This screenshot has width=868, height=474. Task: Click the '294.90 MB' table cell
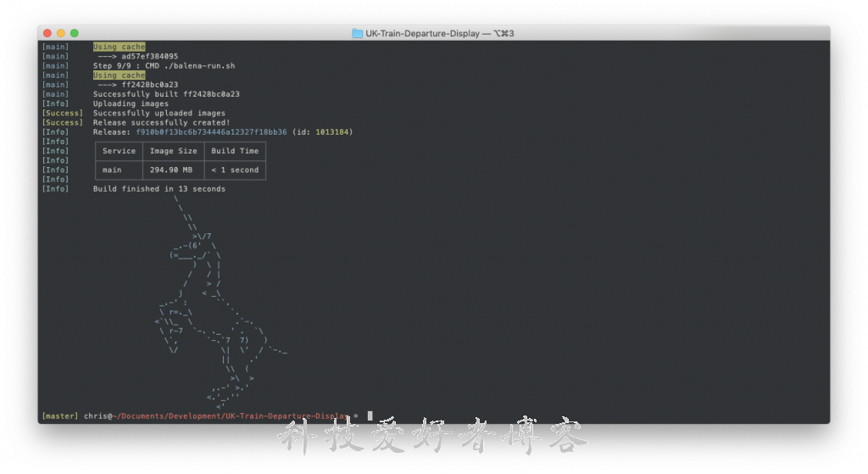pyautogui.click(x=171, y=170)
